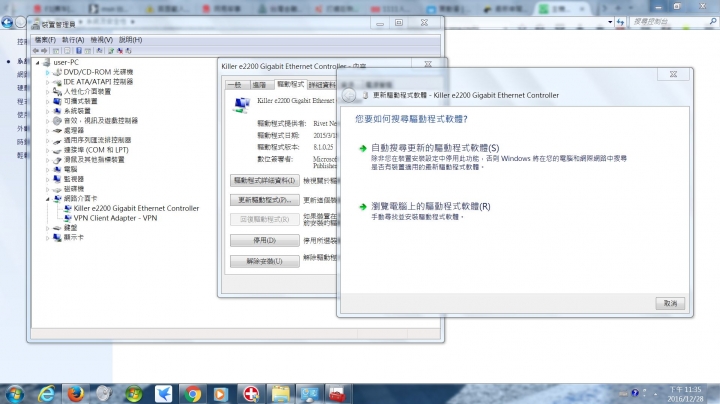
Task: Expand the 處理器 category
Action: click(47, 130)
